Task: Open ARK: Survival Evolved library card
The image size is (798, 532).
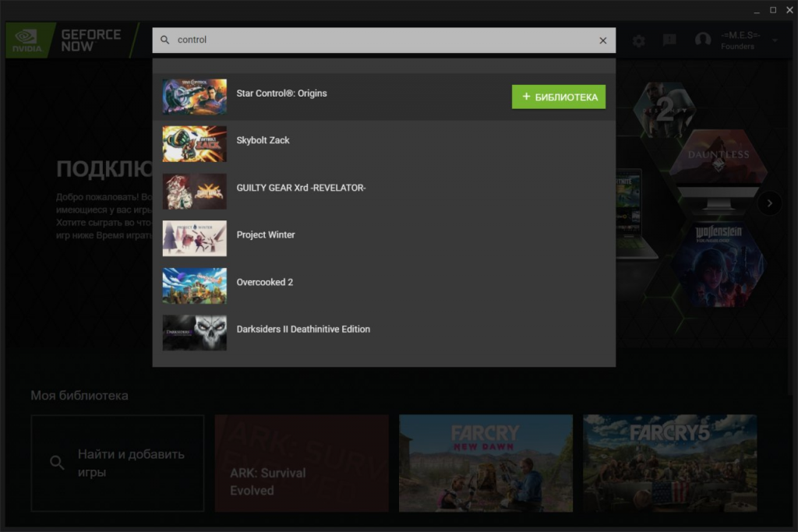Action: [302, 463]
